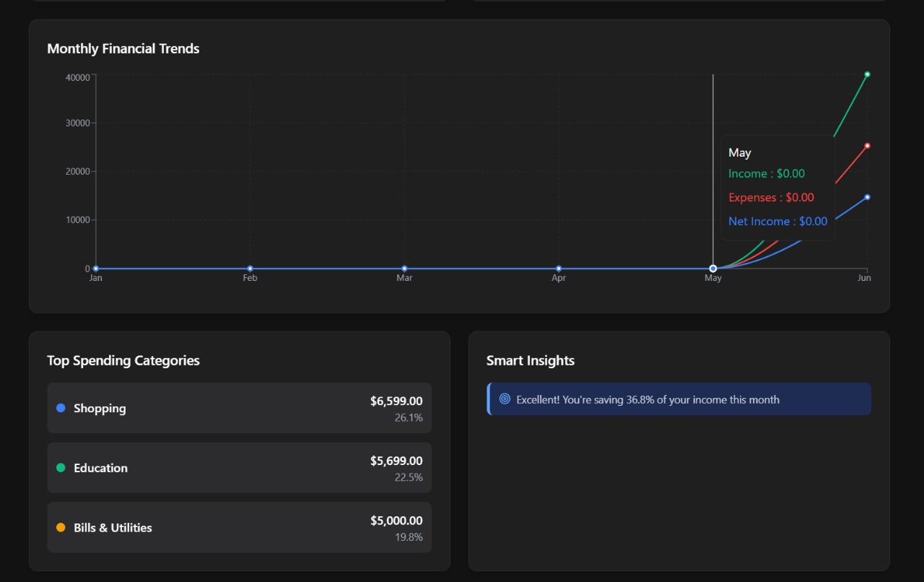Click the June Expenses red data point

[867, 146]
